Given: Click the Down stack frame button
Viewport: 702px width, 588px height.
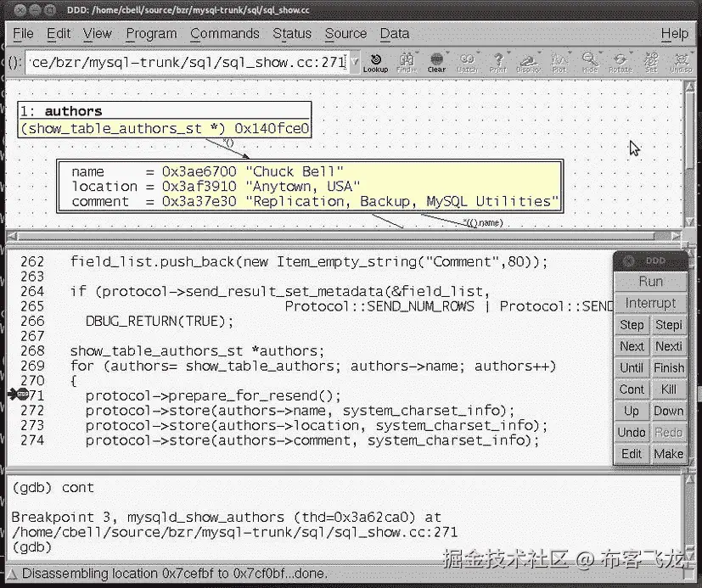Looking at the screenshot, I should click(668, 411).
